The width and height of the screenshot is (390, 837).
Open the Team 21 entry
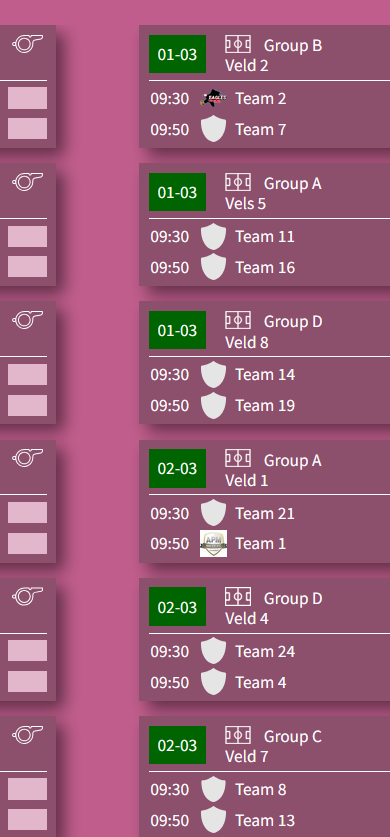(265, 514)
